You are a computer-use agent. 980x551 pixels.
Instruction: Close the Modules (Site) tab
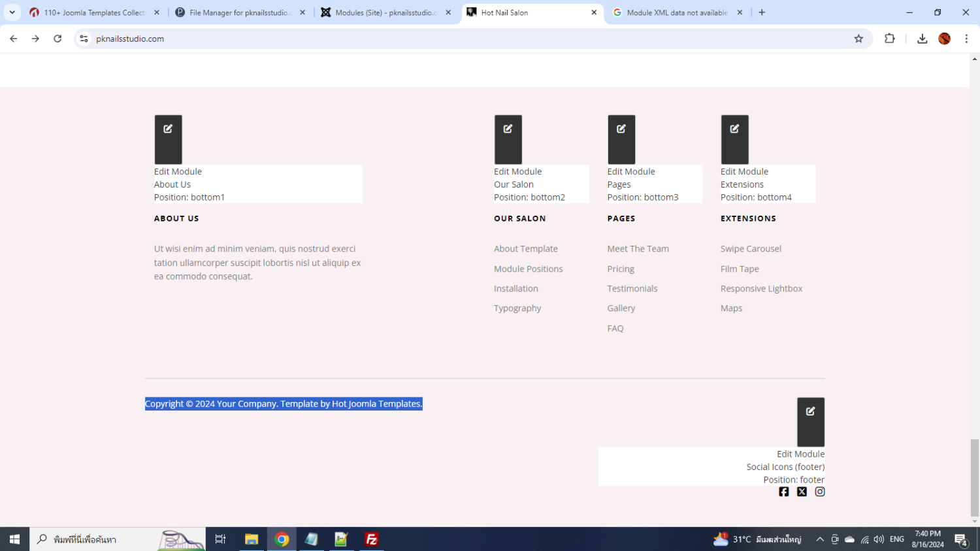[448, 12]
